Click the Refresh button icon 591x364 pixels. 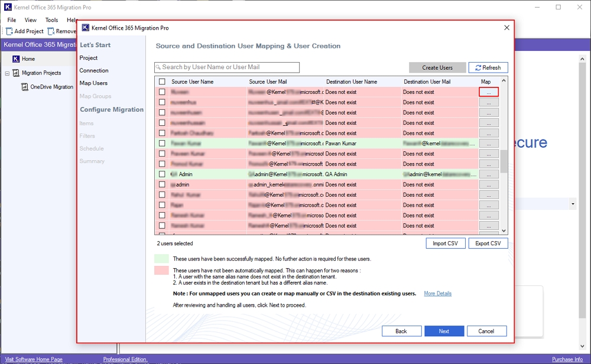tap(478, 68)
